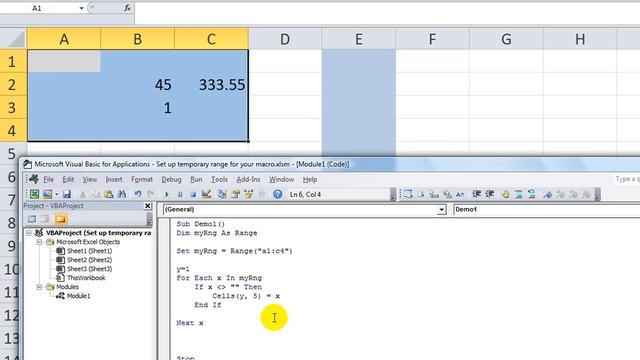Open the File menu in VBA editor
Viewport: 640px width, 360px height.
pyautogui.click(x=49, y=180)
